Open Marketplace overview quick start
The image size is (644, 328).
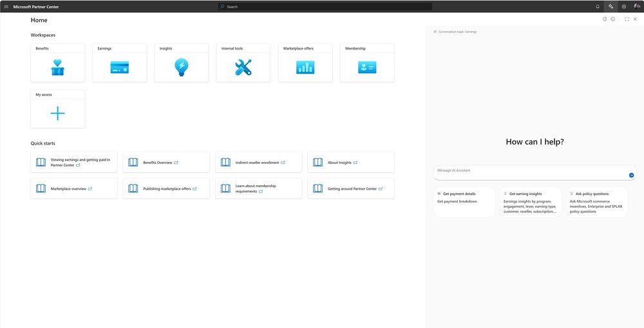click(x=69, y=189)
